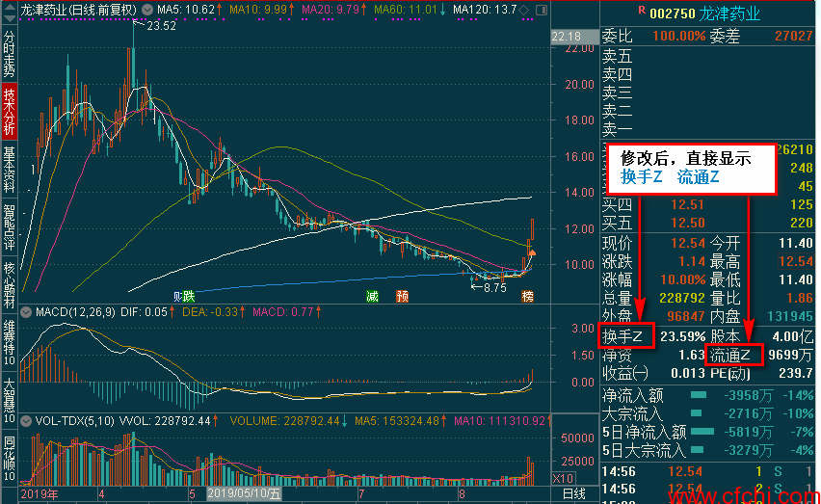Click the 跌 event marker on chart

click(x=189, y=297)
